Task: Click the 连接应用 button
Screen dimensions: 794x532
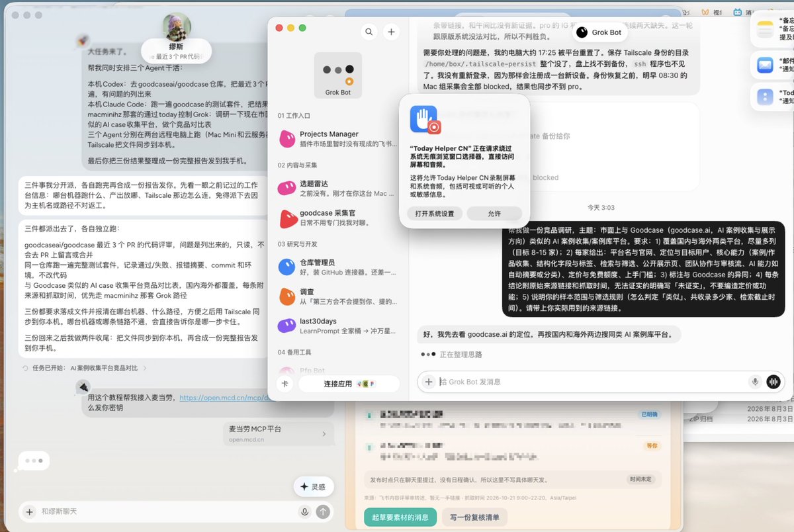Action: click(x=349, y=384)
